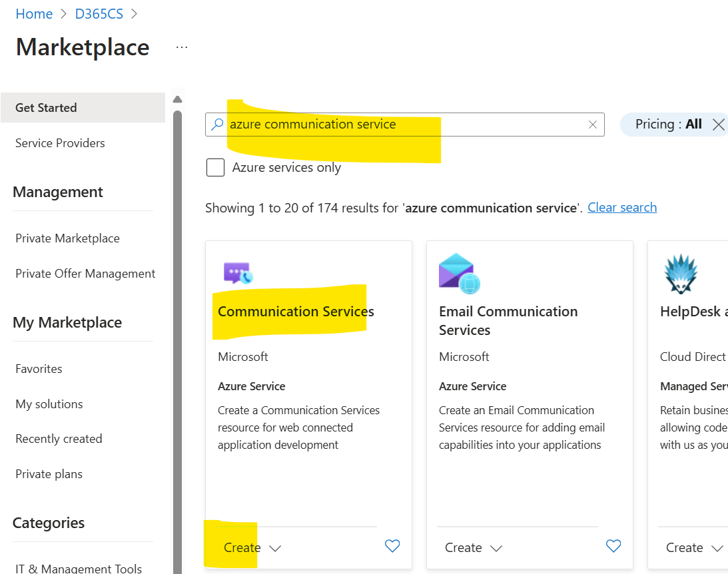This screenshot has width=728, height=574.
Task: Enable the Azure services only checkbox
Action: 215,168
